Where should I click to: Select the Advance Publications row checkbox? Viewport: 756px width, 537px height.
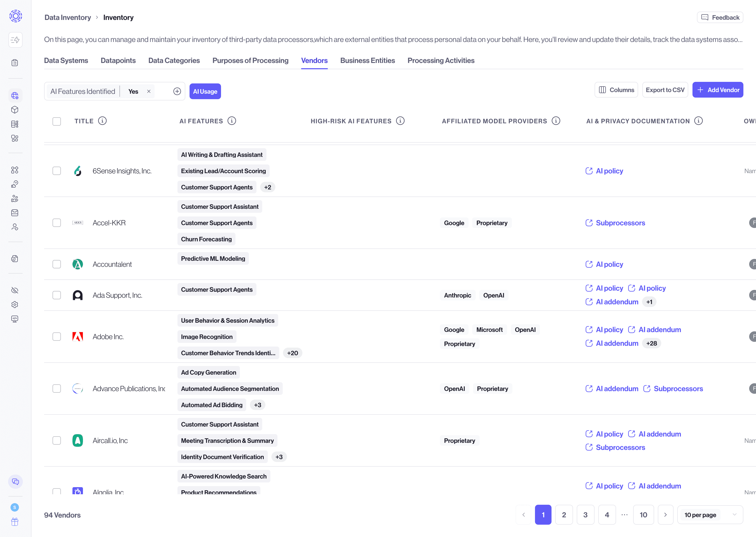tap(57, 389)
